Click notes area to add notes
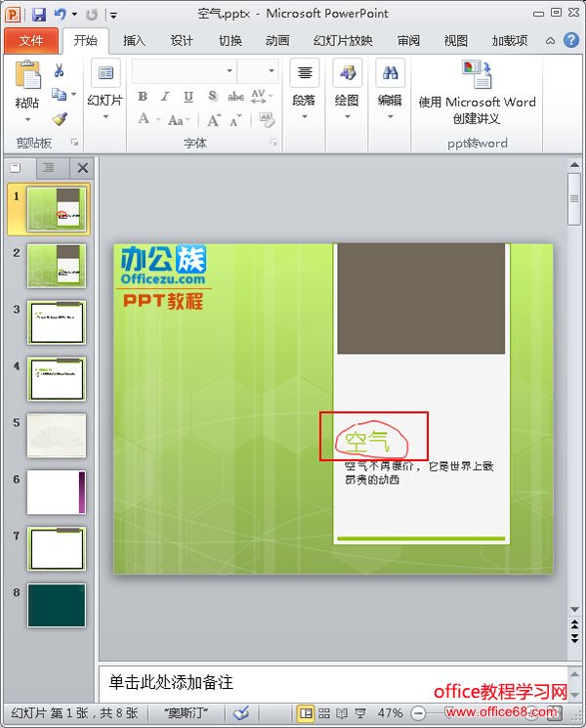586x728 pixels. [333, 682]
